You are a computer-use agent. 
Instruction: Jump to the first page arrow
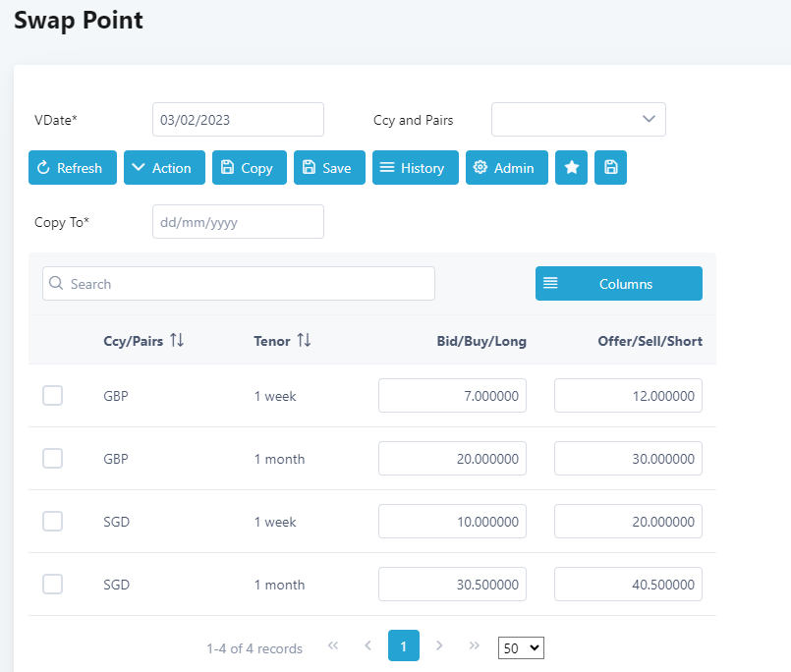click(332, 645)
